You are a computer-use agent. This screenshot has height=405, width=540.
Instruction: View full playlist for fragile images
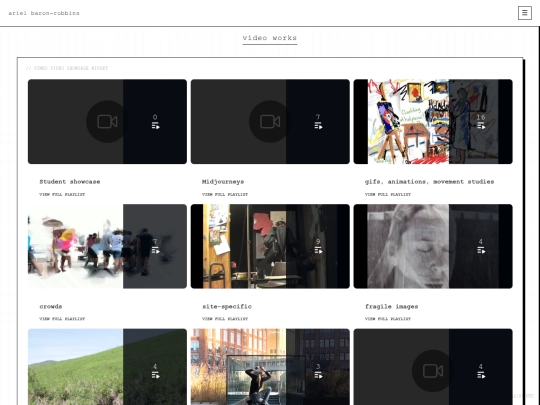(x=388, y=319)
